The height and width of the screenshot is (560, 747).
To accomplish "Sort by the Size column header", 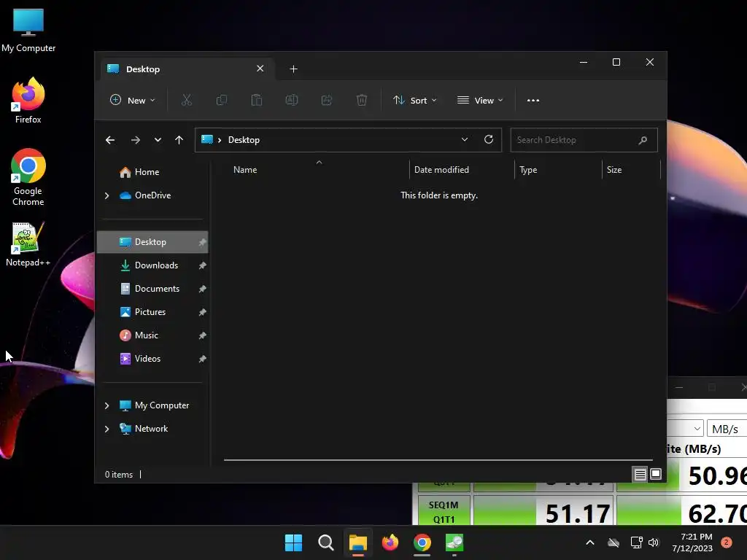I will click(x=631, y=169).
